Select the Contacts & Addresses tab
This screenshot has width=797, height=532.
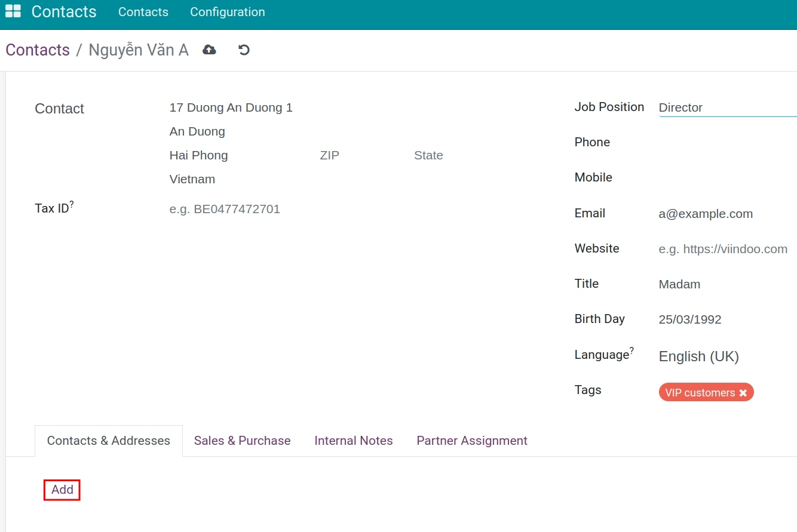(108, 441)
